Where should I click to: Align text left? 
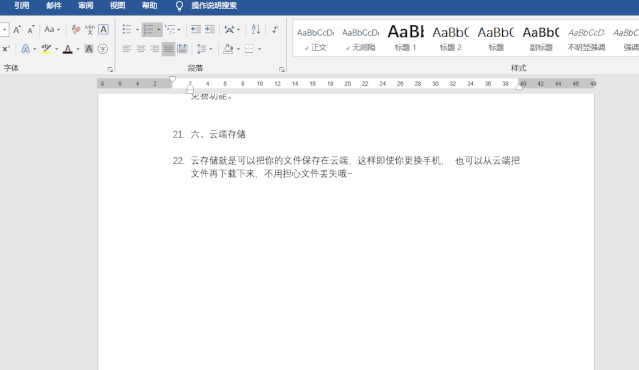tap(127, 49)
